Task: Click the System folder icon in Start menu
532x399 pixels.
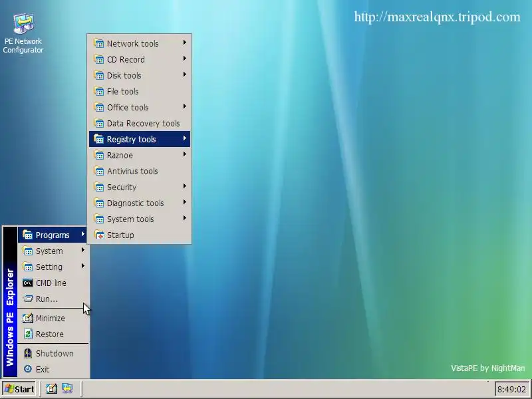Action: [x=27, y=251]
